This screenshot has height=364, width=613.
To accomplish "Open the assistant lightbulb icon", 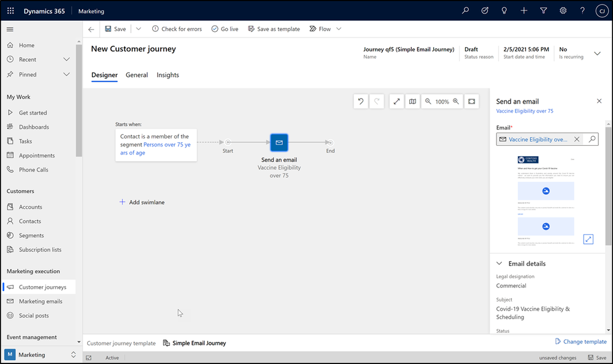I will (x=504, y=10).
